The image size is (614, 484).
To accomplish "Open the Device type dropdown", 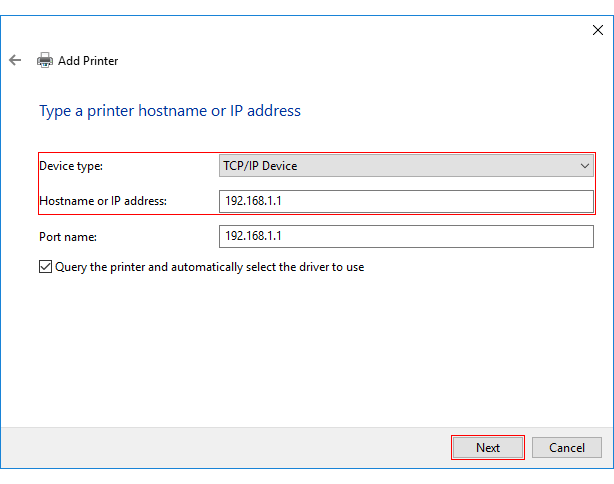I will click(406, 165).
